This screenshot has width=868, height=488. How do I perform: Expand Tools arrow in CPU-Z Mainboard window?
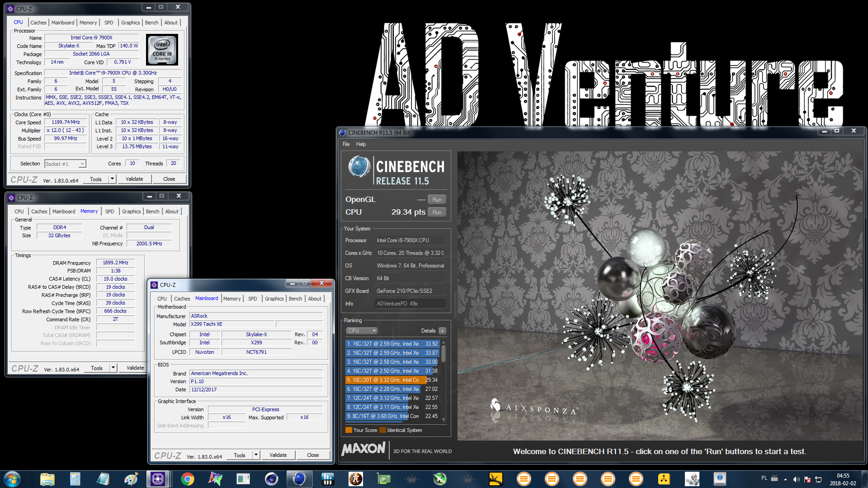[256, 455]
